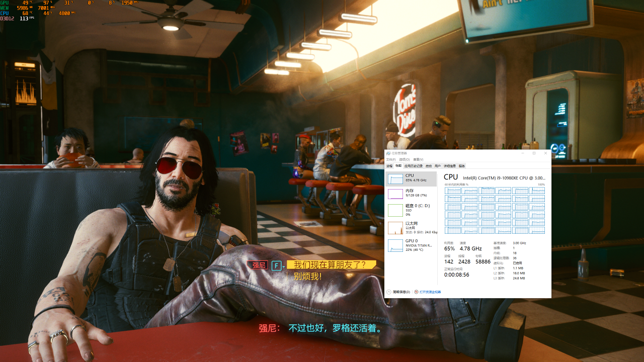Go to the 应用历史记录 tab
The width and height of the screenshot is (644, 362).
pyautogui.click(x=414, y=166)
